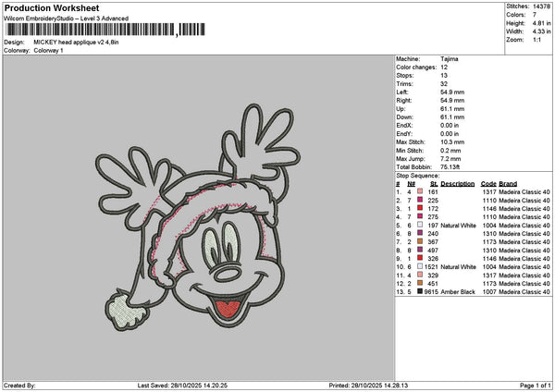The width and height of the screenshot is (555, 392).
Task: Click the zoom value '1:1'
Action: pos(536,40)
